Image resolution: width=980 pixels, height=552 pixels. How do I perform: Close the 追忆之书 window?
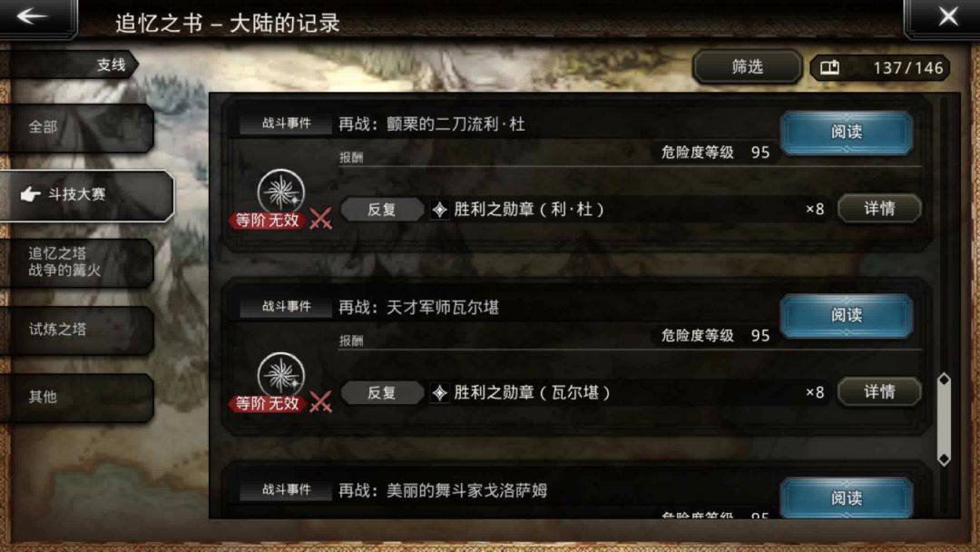click(x=946, y=16)
